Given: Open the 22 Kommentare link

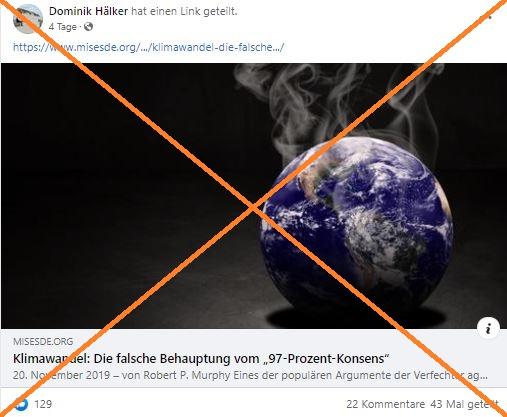Looking at the screenshot, I should pyautogui.click(x=385, y=404).
